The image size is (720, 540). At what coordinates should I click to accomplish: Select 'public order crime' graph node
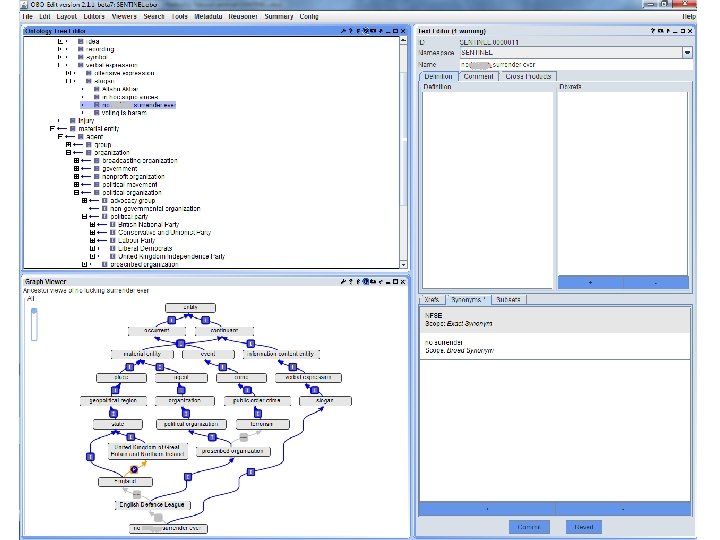pos(257,401)
